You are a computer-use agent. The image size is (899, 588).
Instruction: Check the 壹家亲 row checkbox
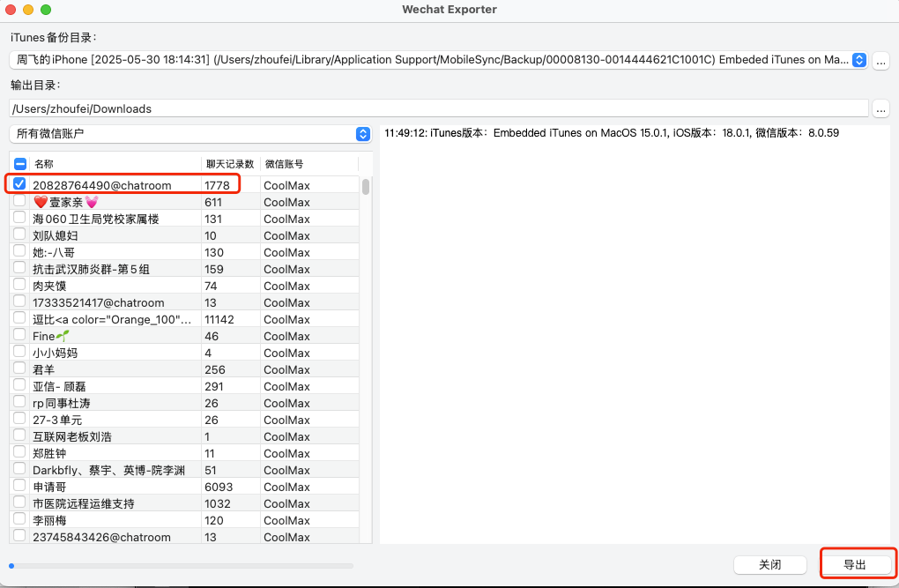[19, 201]
